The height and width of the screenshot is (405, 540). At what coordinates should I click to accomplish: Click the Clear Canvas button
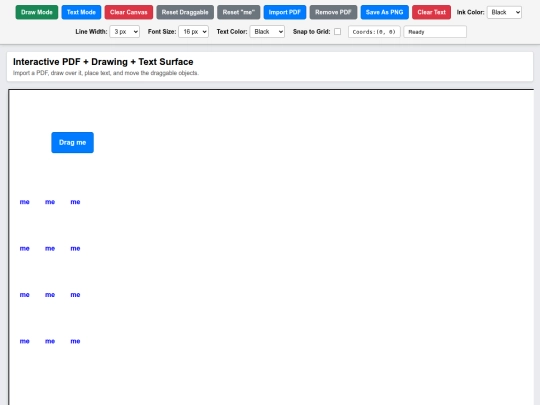[x=129, y=12]
